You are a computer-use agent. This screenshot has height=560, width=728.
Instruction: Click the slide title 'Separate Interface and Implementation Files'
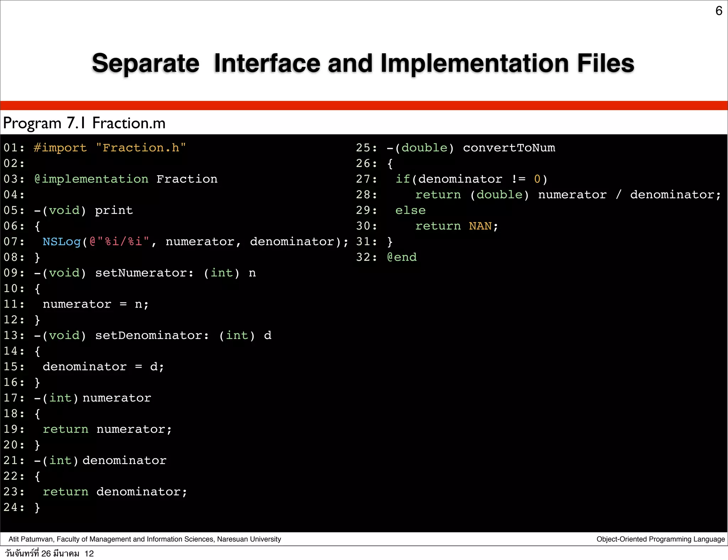pyautogui.click(x=363, y=63)
